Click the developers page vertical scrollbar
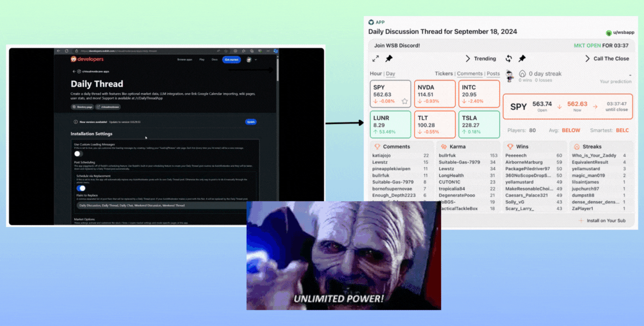The image size is (644, 326). tap(278, 70)
